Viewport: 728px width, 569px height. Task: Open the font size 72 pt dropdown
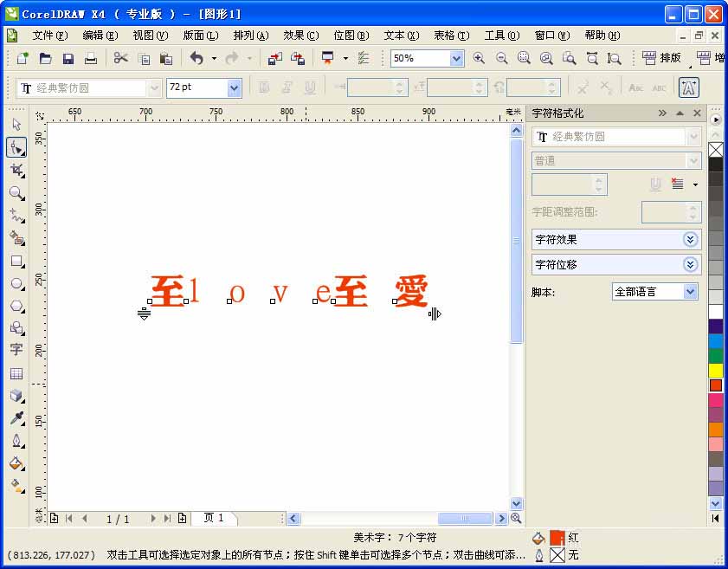(235, 87)
